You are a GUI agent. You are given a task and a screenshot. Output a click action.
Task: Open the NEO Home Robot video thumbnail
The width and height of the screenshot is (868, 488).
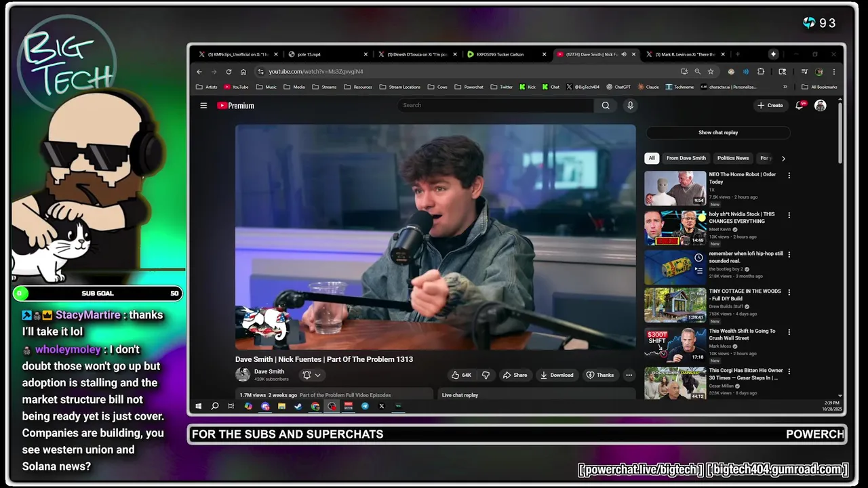675,188
